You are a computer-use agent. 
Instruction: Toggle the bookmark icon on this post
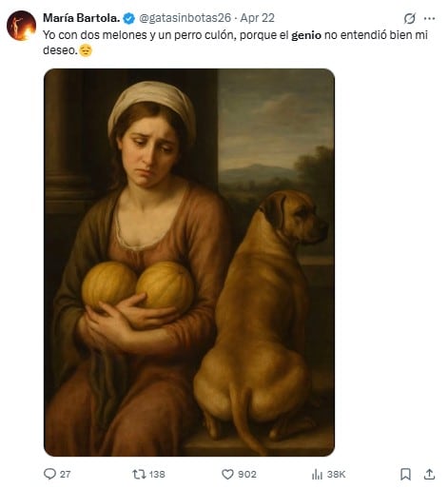[405, 474]
